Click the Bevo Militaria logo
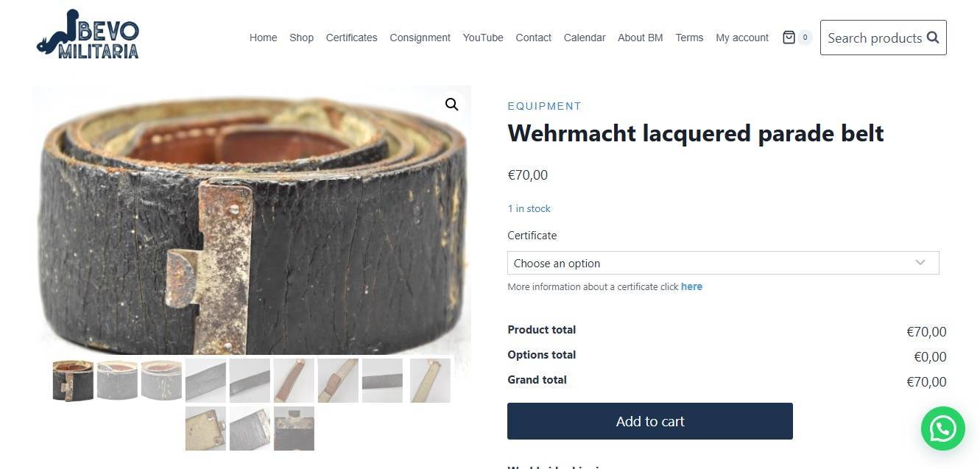Screen dimensions: 980x469 coord(88,35)
